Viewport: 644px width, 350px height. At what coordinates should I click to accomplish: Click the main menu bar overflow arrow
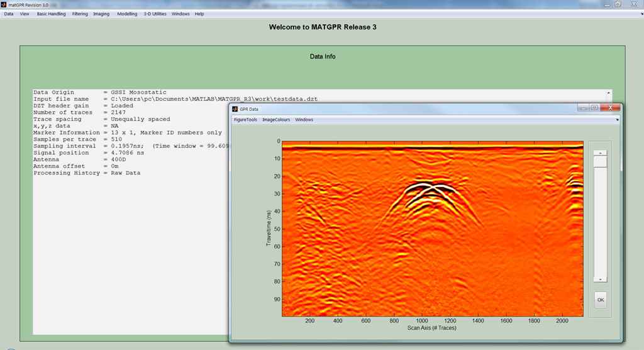point(642,14)
